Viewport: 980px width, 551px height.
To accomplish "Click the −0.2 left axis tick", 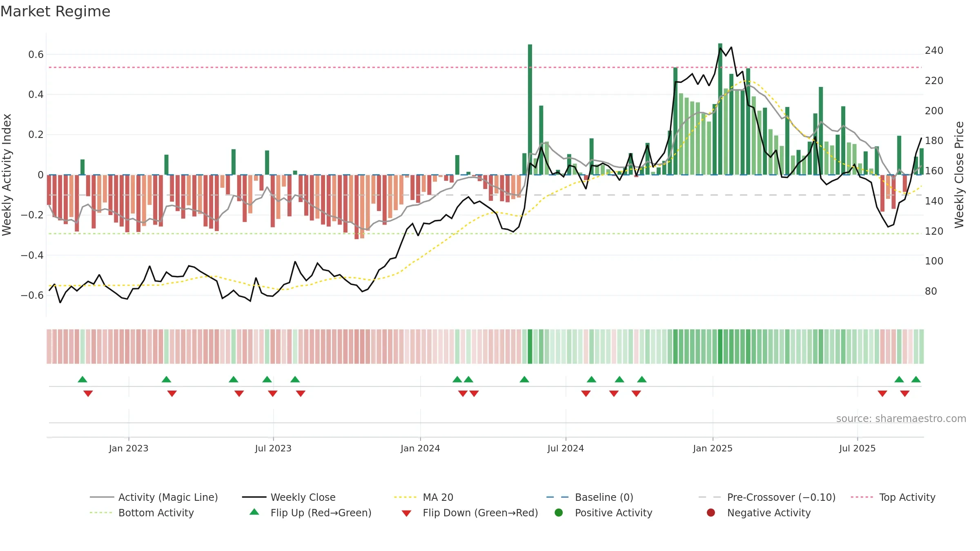I will coord(32,215).
